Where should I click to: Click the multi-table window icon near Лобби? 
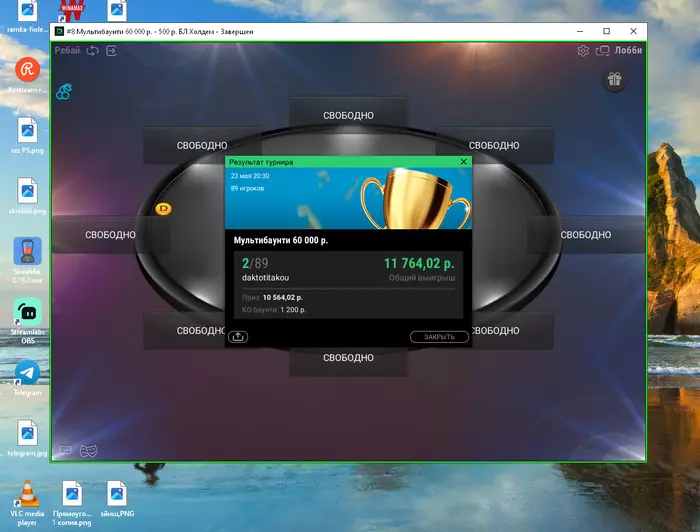tap(602, 50)
